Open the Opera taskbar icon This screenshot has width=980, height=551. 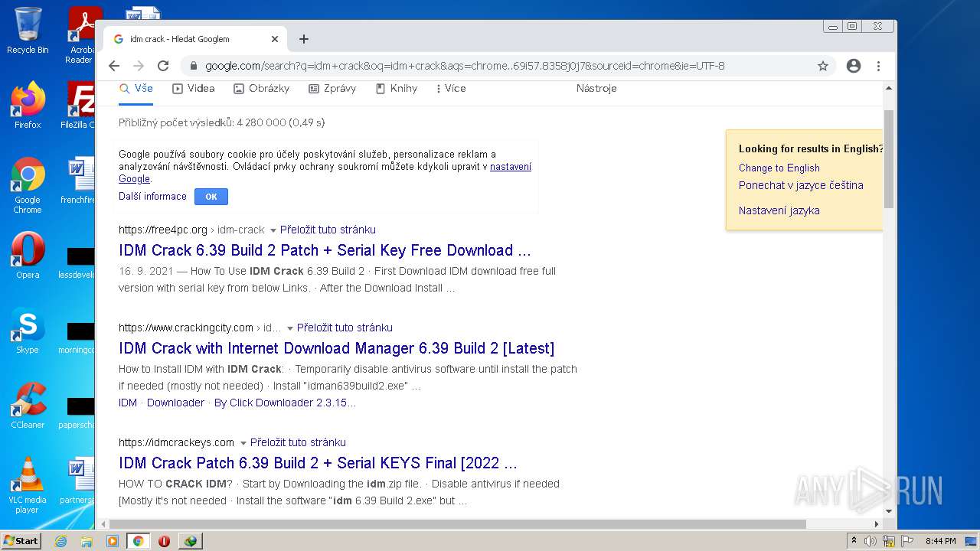[164, 541]
